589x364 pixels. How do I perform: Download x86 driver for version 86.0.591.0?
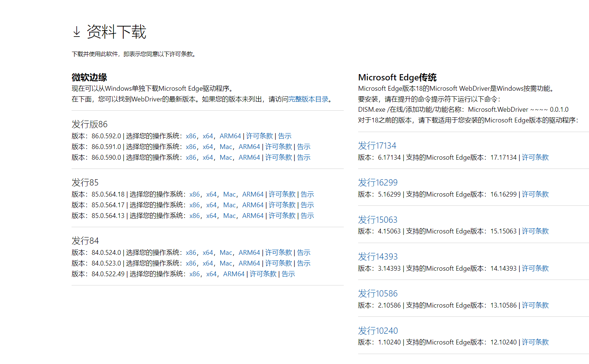point(191,147)
